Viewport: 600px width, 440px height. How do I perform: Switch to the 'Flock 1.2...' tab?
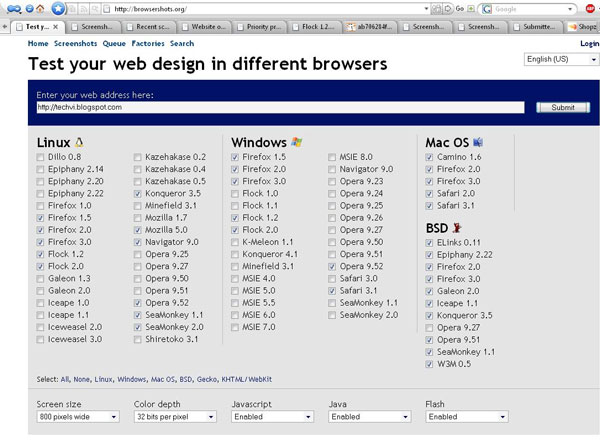[315, 27]
